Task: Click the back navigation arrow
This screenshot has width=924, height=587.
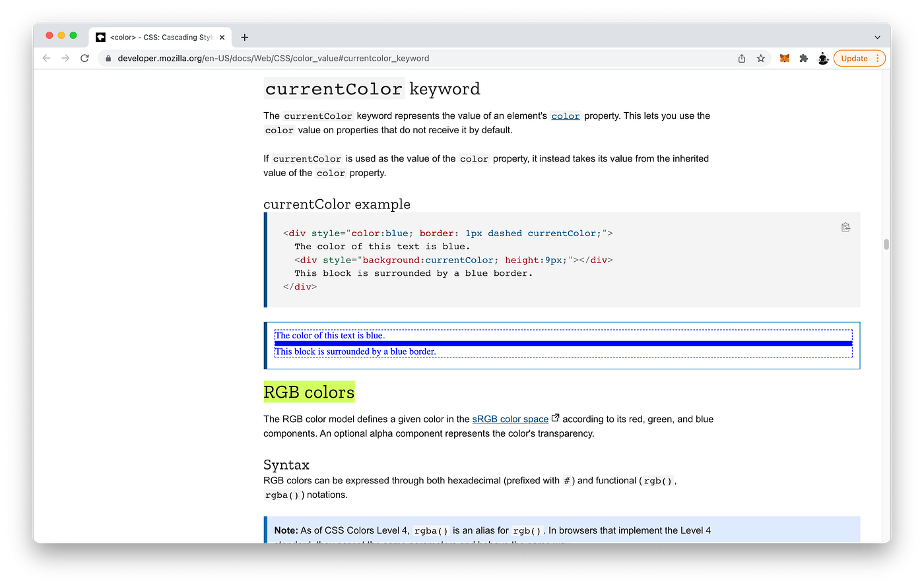Action: click(46, 58)
